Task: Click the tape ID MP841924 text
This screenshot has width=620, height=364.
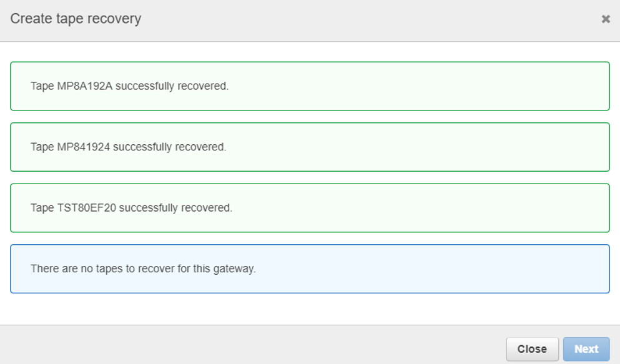Action: coord(84,147)
